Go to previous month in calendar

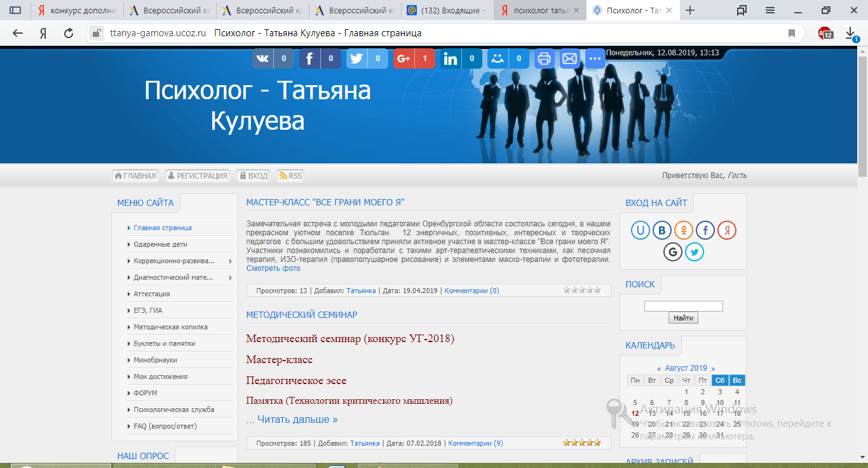pyautogui.click(x=659, y=368)
